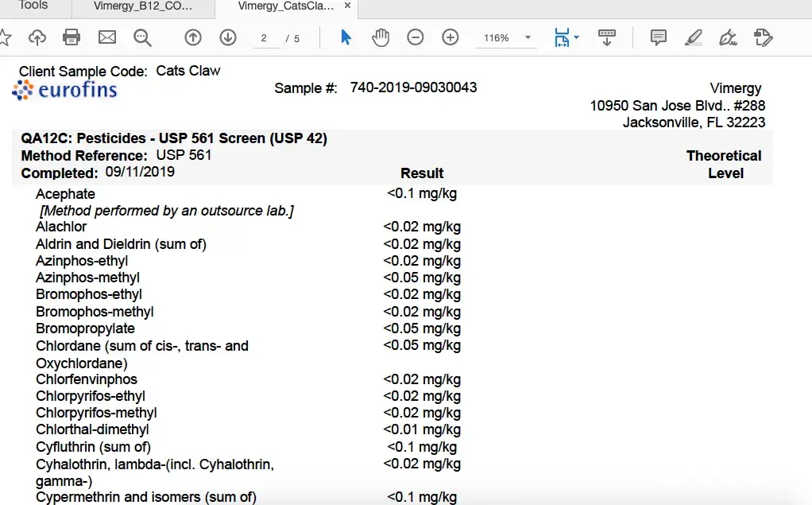Click the upload to cloud icon
This screenshot has height=505, width=812.
37,37
